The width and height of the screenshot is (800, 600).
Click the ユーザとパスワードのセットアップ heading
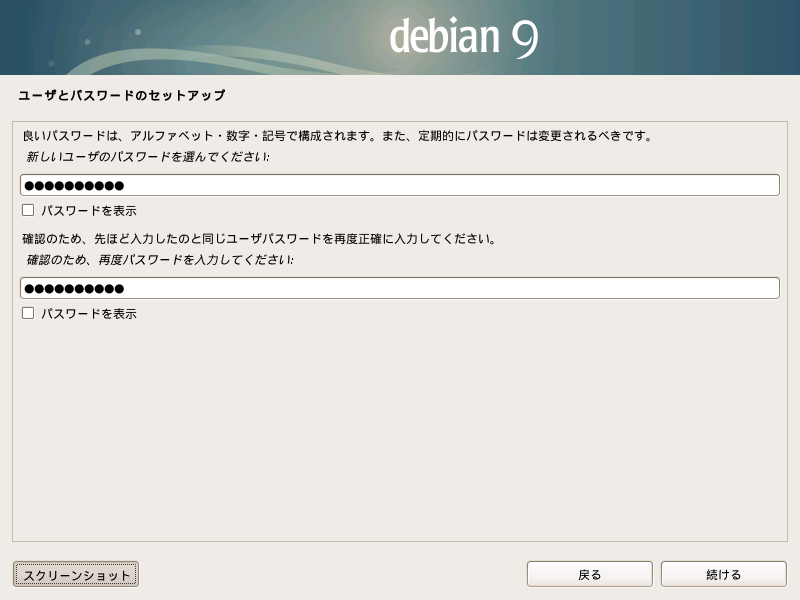(x=121, y=96)
